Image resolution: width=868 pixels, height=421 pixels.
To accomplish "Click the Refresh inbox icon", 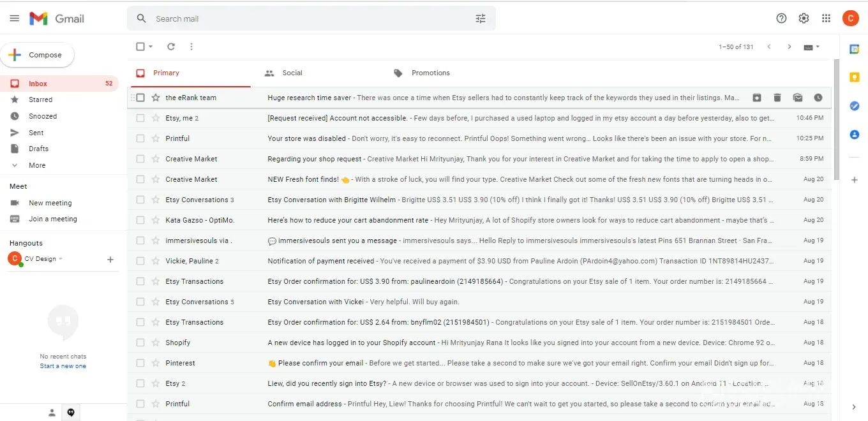I will click(171, 47).
